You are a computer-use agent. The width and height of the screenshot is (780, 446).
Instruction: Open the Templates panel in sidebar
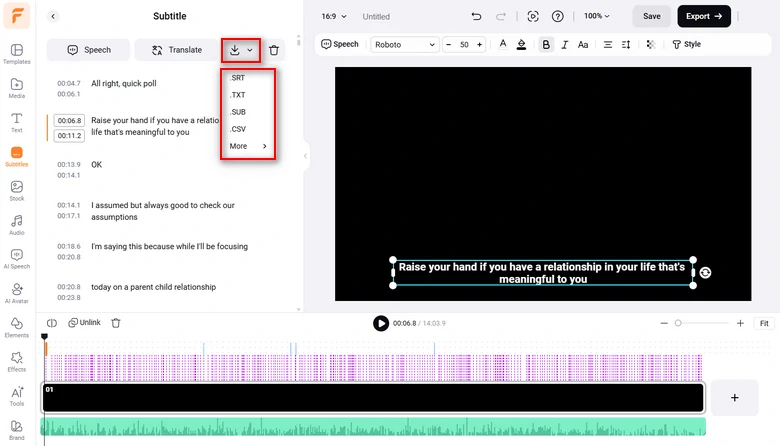tap(16, 54)
